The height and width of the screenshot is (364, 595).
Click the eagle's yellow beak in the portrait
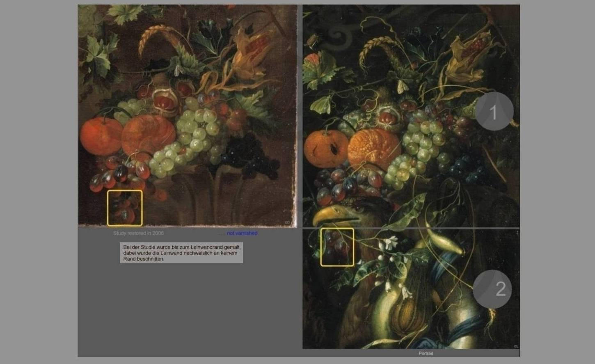tap(328, 215)
